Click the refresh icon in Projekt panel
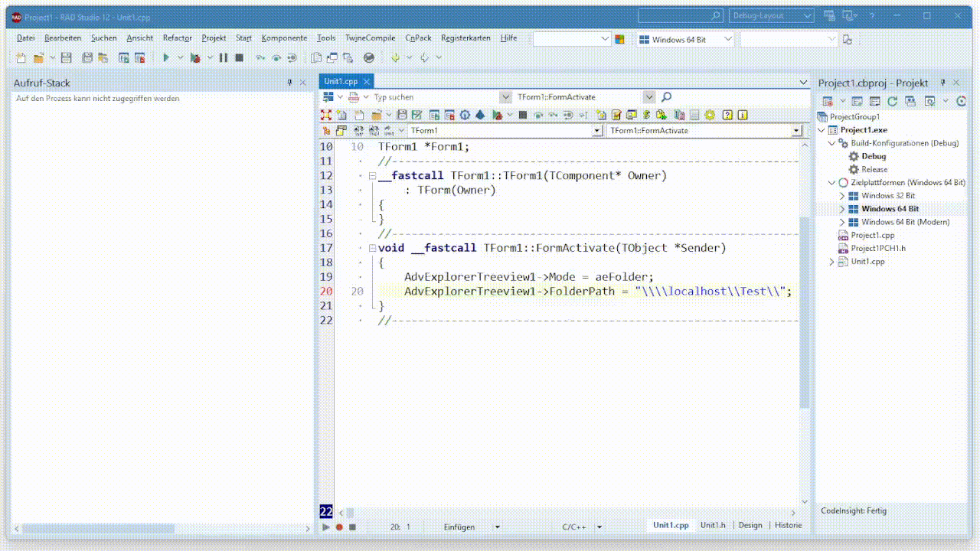 point(892,101)
